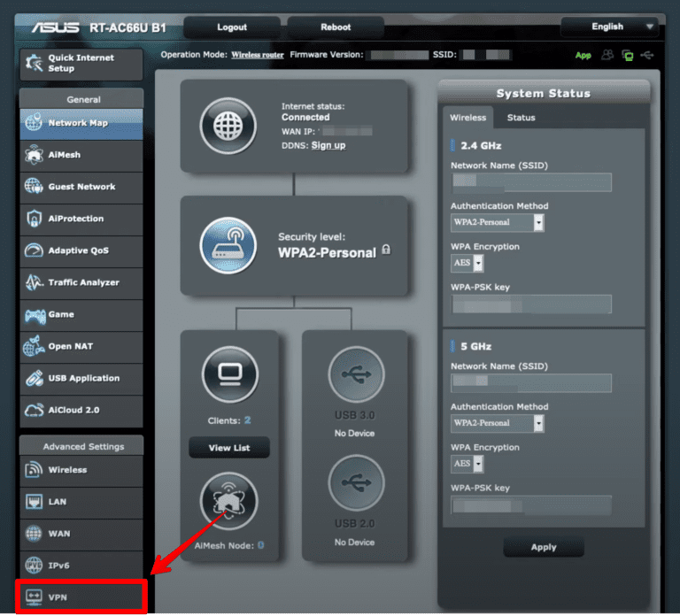Image resolution: width=680 pixels, height=616 pixels.
Task: Click Apply in System Status panel
Action: [544, 547]
